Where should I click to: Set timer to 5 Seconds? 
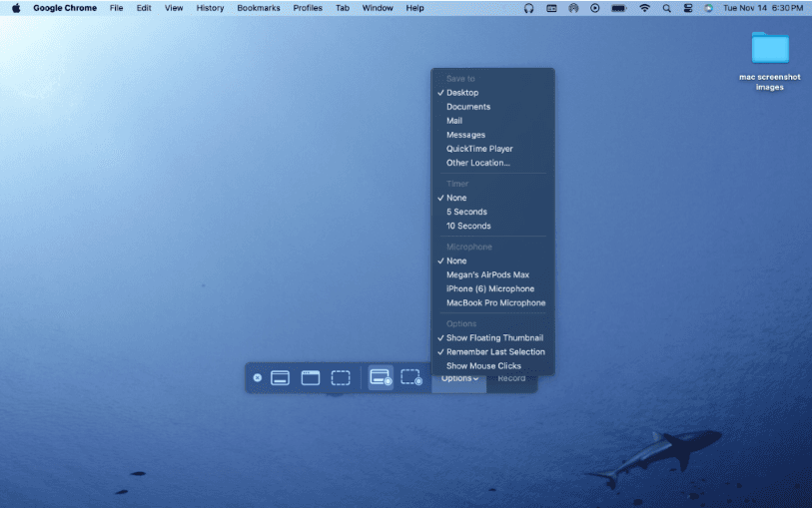click(466, 212)
